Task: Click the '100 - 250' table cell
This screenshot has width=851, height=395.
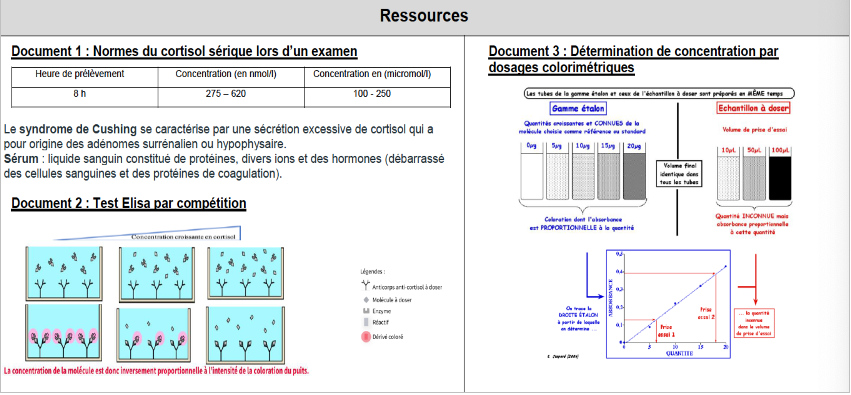Action: 372,94
